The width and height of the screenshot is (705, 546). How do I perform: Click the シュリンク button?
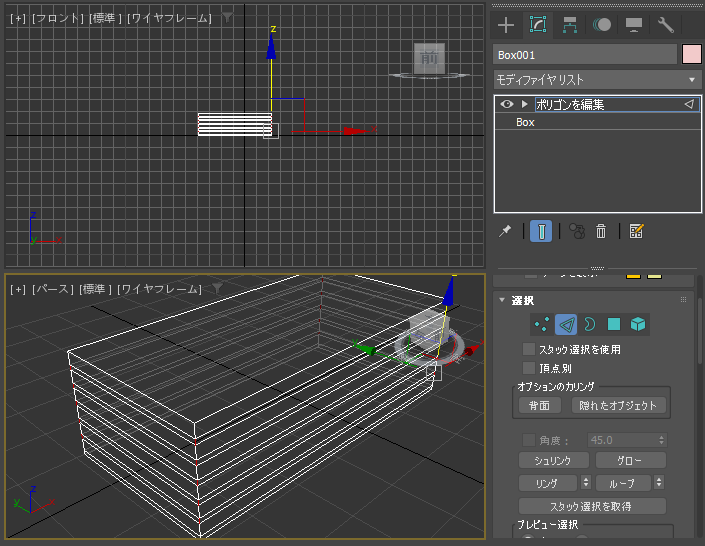[x=553, y=461]
